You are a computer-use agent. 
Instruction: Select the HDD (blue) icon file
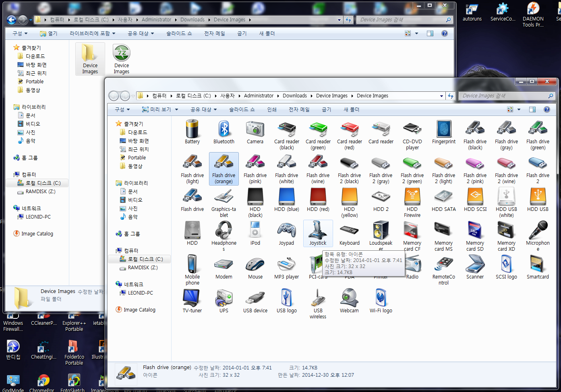click(x=287, y=200)
